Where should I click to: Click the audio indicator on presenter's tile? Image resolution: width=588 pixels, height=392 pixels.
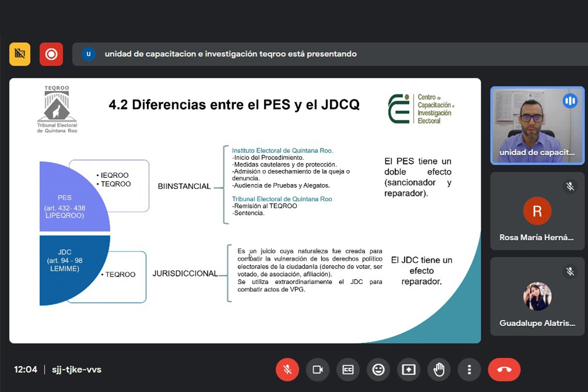coord(570,101)
